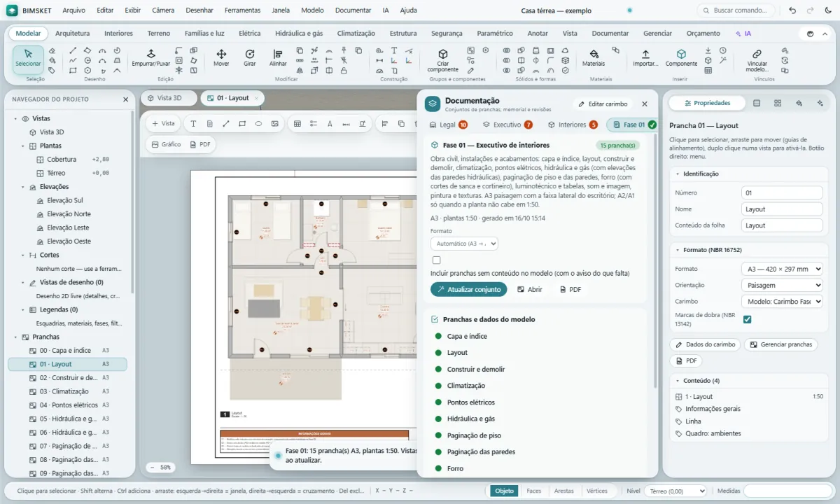Open the Ferramentas menu
This screenshot has height=504, width=840.
[242, 10]
